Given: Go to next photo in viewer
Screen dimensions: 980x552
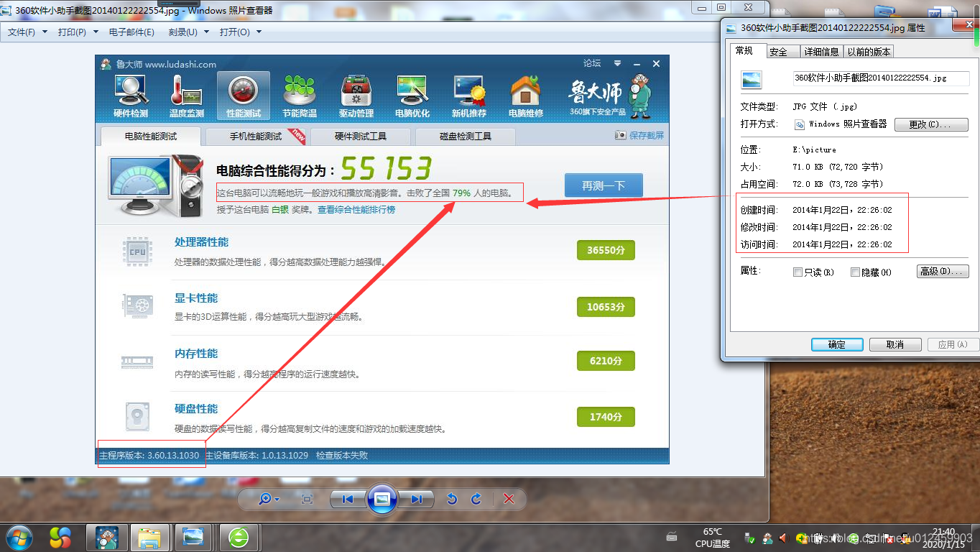Looking at the screenshot, I should coord(416,499).
